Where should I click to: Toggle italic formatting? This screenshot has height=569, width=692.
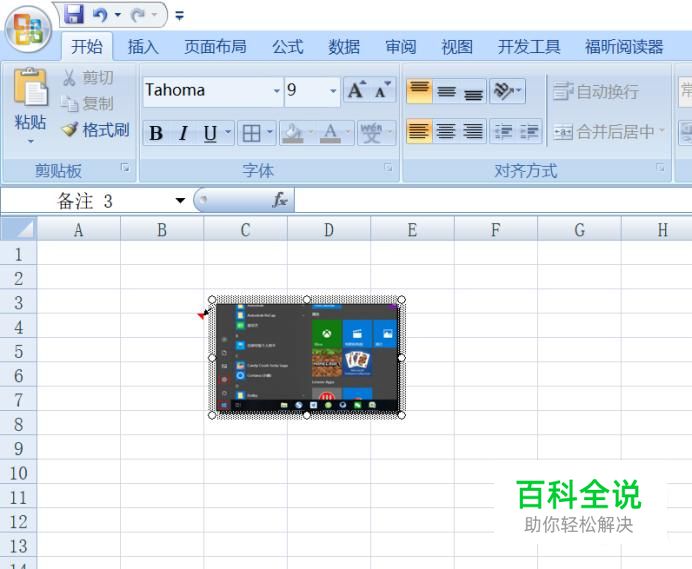tap(183, 133)
